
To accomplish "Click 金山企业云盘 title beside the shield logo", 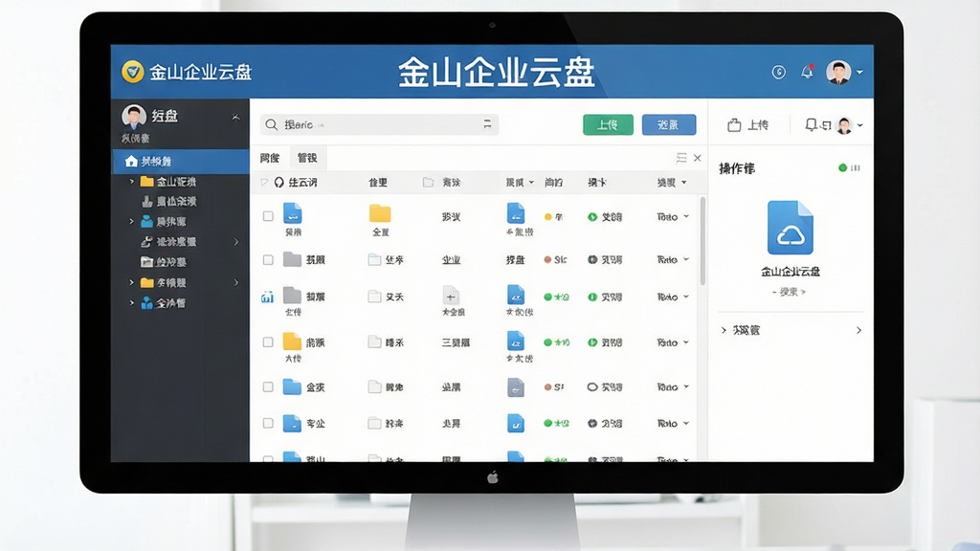I will point(200,73).
